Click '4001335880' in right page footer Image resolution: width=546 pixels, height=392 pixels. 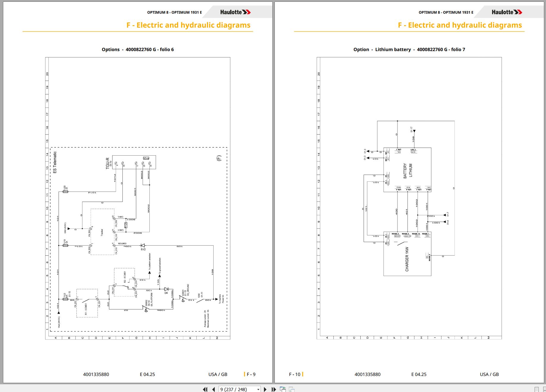coord(367,374)
